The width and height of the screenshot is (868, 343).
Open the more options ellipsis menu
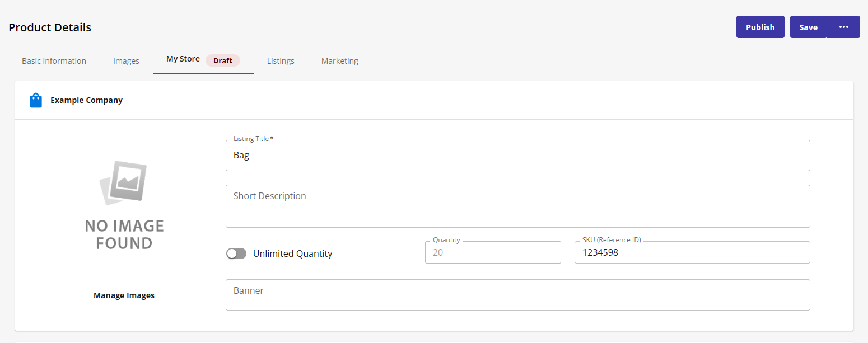(x=843, y=26)
